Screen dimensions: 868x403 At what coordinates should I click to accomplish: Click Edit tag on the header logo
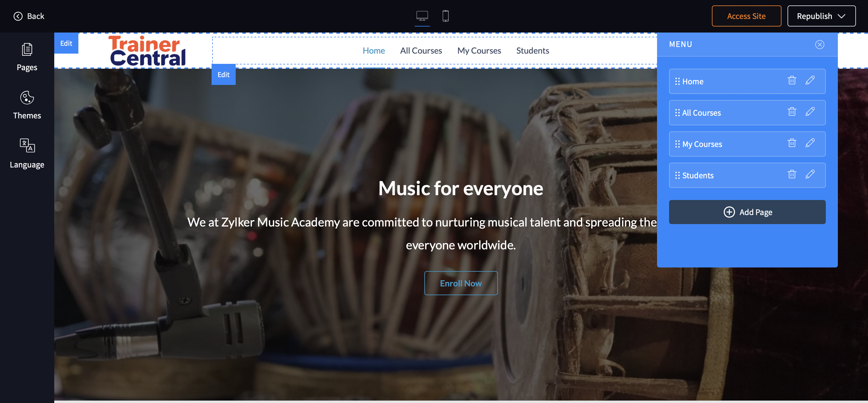66,43
